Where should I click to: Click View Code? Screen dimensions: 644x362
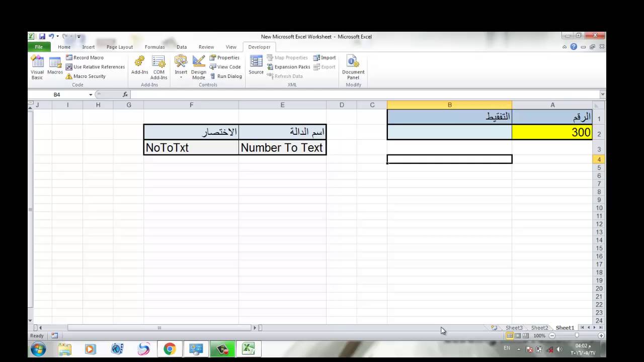pyautogui.click(x=225, y=67)
